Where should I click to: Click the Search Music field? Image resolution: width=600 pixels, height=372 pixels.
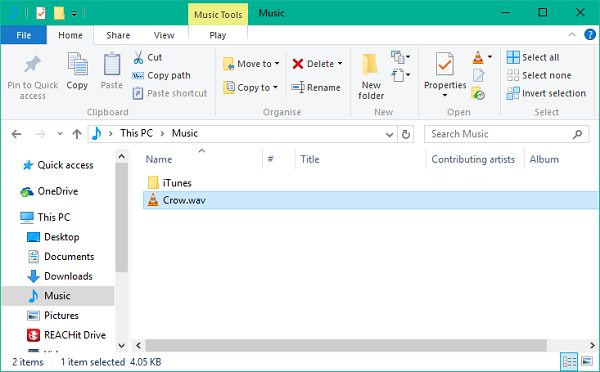(x=506, y=134)
